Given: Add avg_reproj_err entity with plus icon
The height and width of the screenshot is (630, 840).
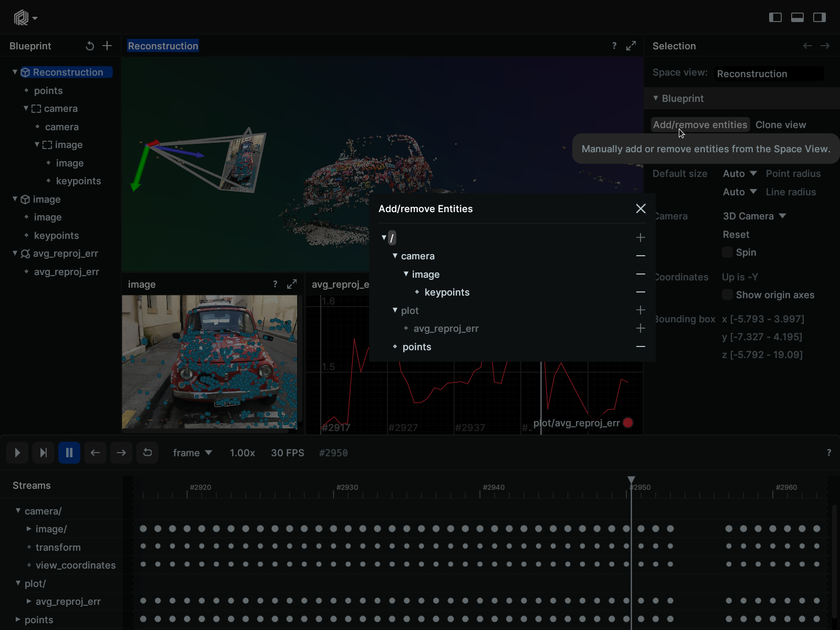Looking at the screenshot, I should coord(640,328).
